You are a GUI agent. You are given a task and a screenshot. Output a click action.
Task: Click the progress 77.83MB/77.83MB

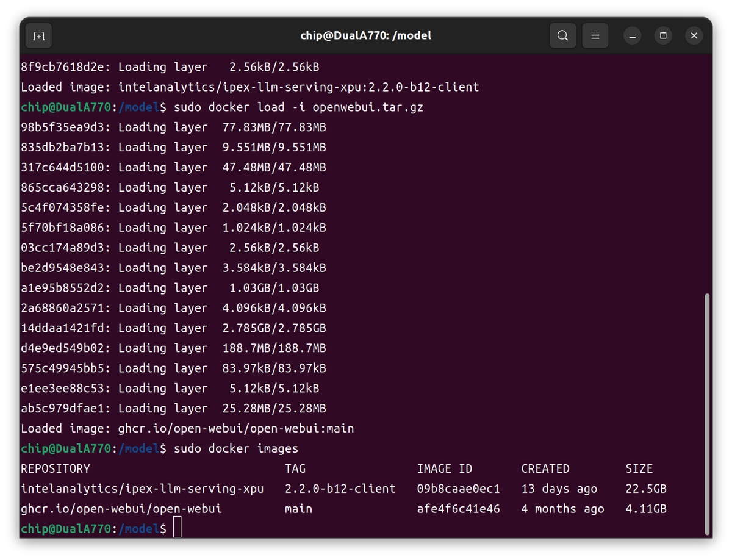coord(274,127)
